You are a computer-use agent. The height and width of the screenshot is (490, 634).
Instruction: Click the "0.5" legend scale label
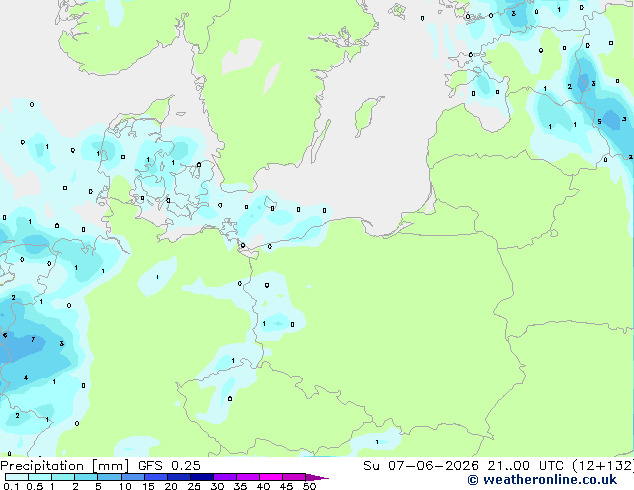(x=35, y=486)
